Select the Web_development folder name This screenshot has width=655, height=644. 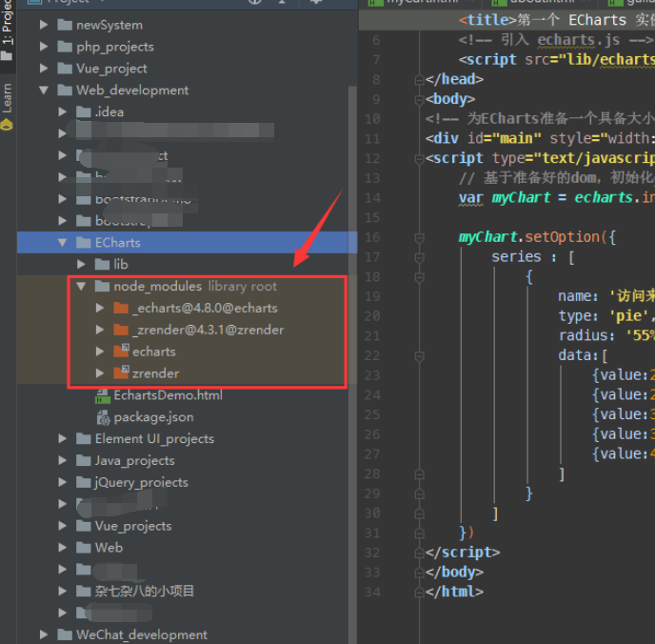(x=132, y=90)
